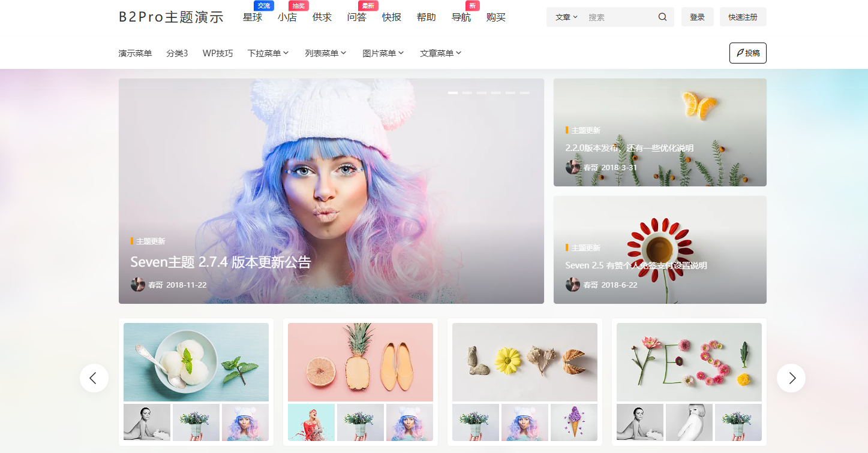Expand 列表菜单 dropdown
This screenshot has width=868, height=453.
coord(326,53)
